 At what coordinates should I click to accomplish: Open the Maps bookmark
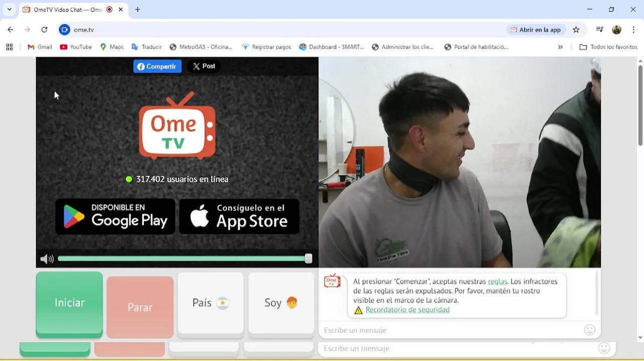[111, 47]
